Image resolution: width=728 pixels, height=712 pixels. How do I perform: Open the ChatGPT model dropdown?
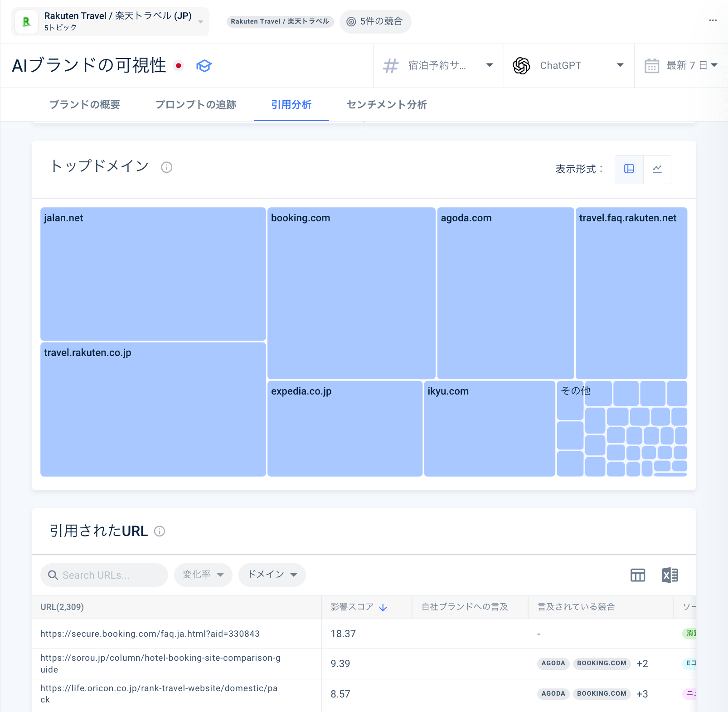click(x=568, y=66)
